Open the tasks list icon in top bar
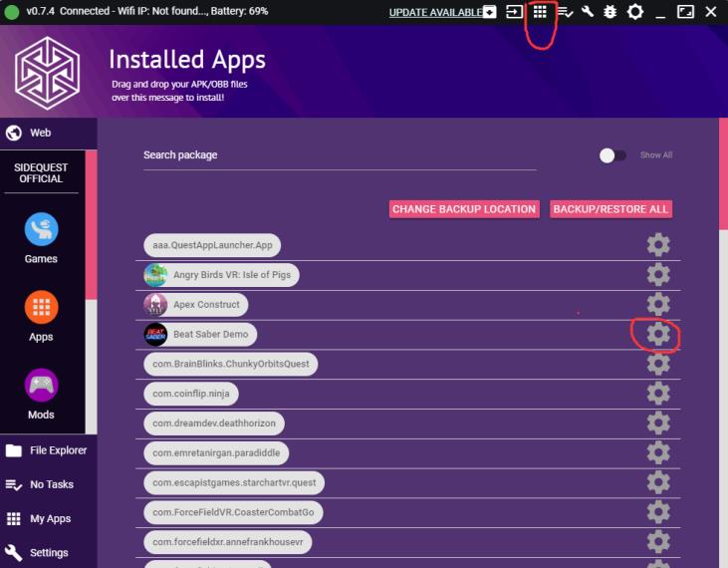Screen dimensions: 728x568 [565, 12]
